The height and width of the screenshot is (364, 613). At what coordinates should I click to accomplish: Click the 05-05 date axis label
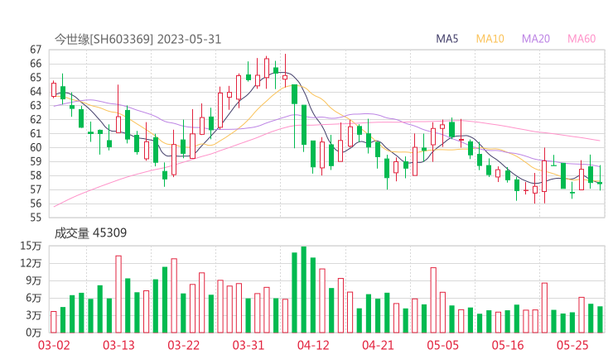coord(442,345)
